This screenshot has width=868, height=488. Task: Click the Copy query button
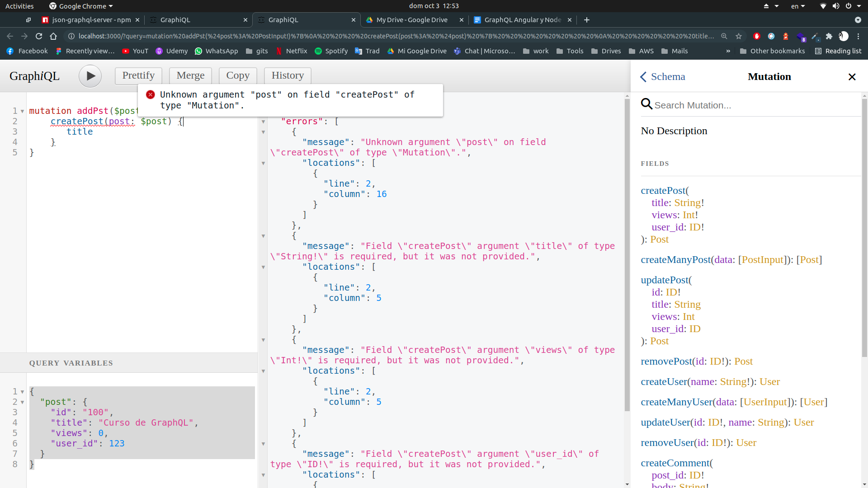238,75
